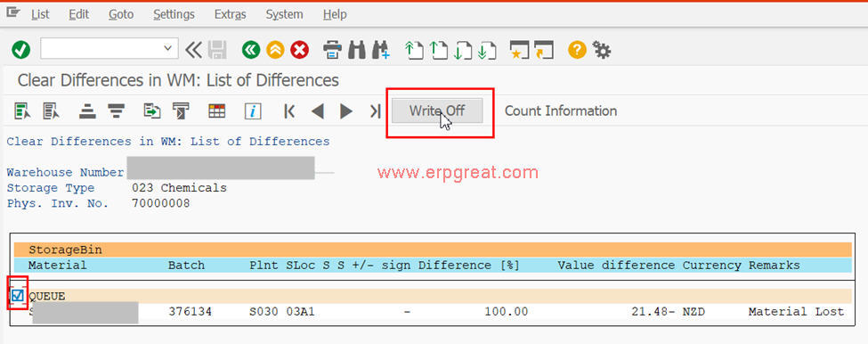
Task: Click the Count Information button
Action: click(561, 111)
